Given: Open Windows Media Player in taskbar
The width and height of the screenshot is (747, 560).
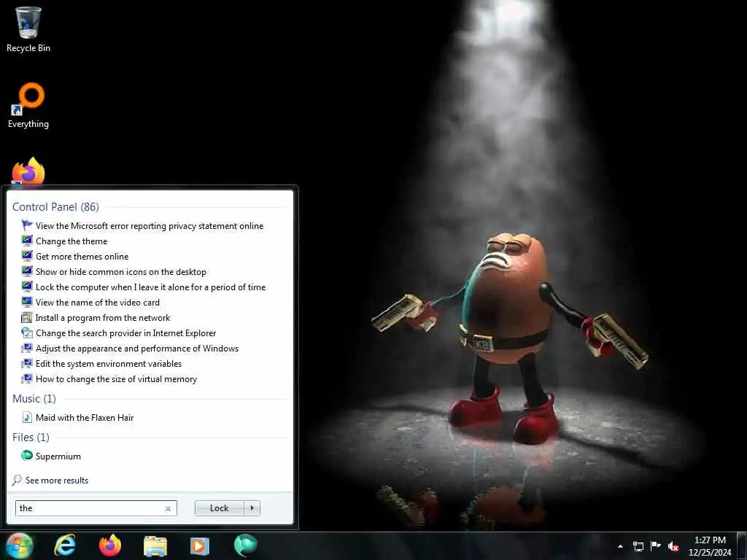Looking at the screenshot, I should coord(200,545).
